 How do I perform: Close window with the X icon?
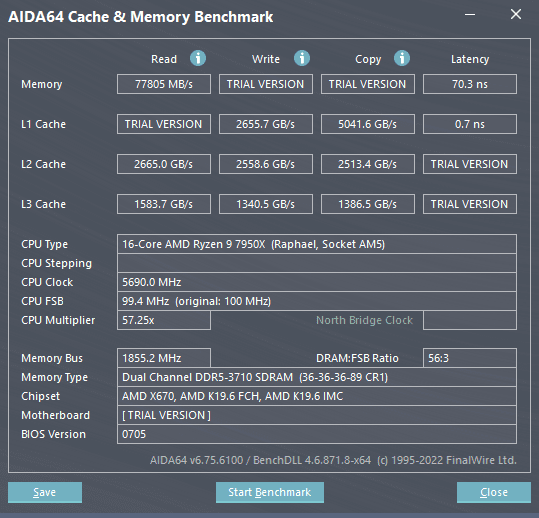click(x=516, y=14)
